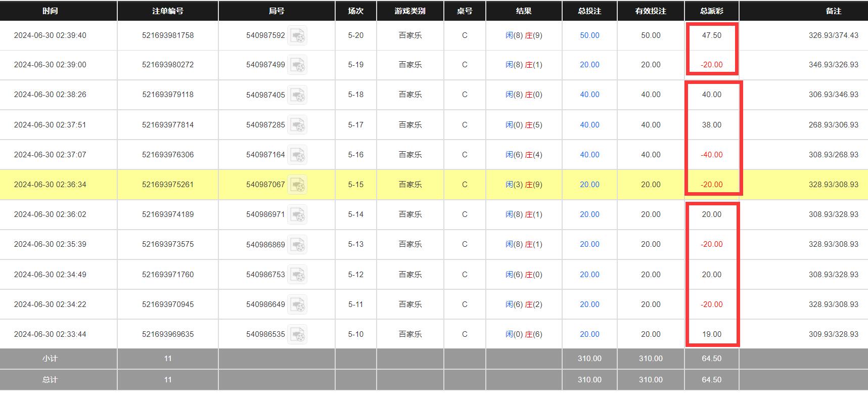Open replay icon for round 540986753
The image size is (868, 396).
click(x=297, y=275)
